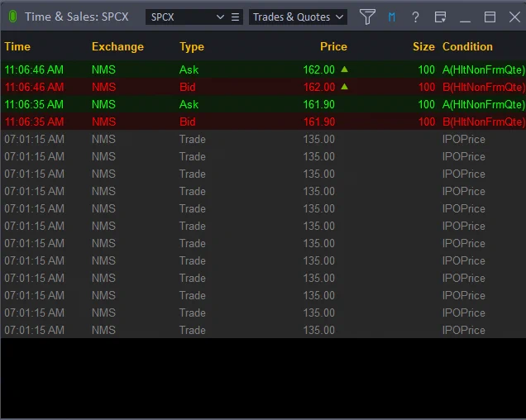Sort by the Type column header
Screen dimensions: 526x420
tap(192, 46)
